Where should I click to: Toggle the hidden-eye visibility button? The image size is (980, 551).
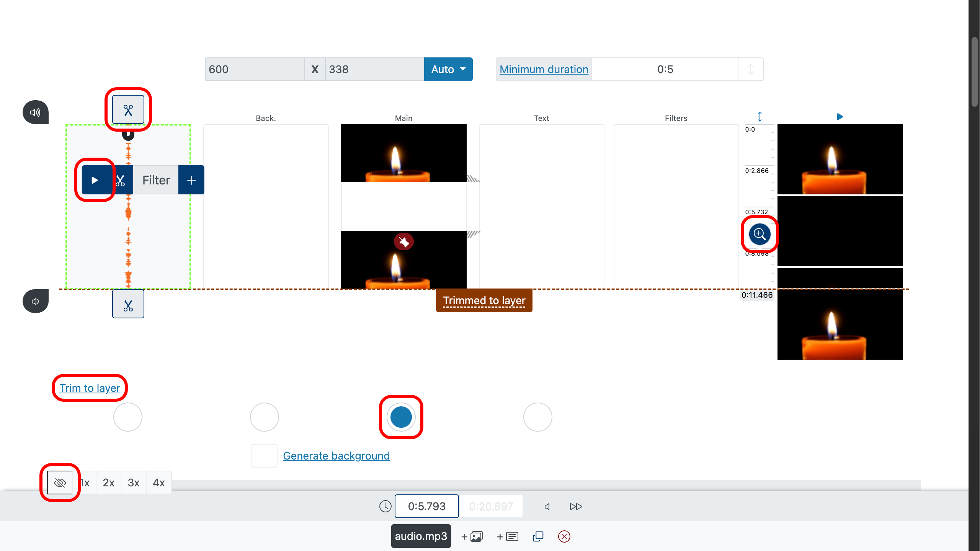click(x=60, y=483)
